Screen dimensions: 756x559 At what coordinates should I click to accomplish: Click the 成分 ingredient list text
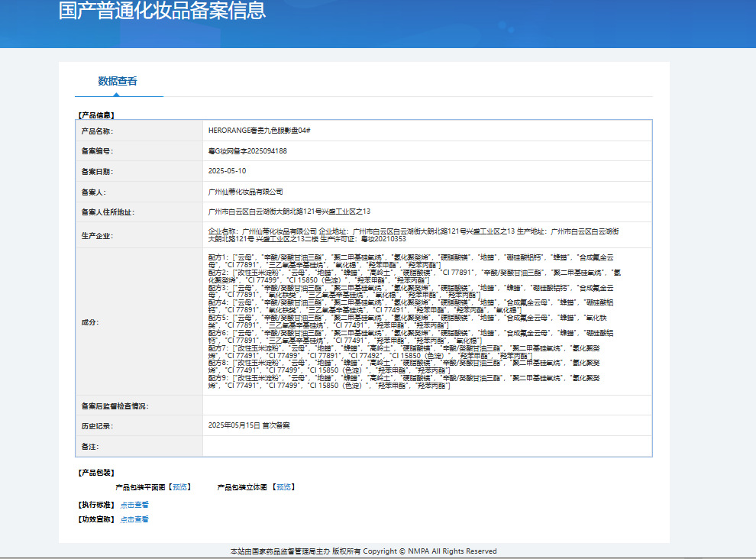[415, 322]
